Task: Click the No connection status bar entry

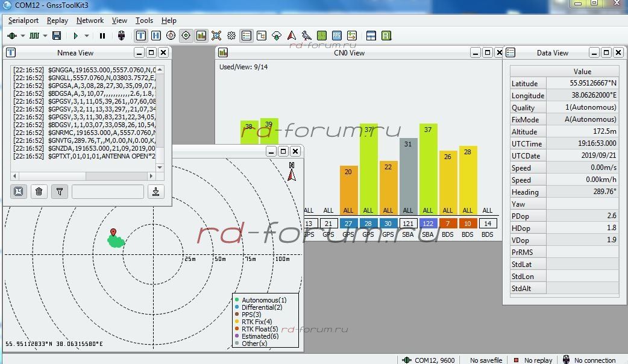Action: point(589,360)
